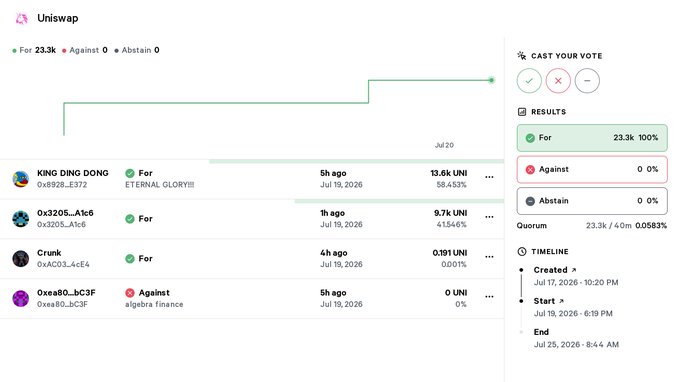Click the 41.546% share value
The image size is (680, 382).
[451, 225]
